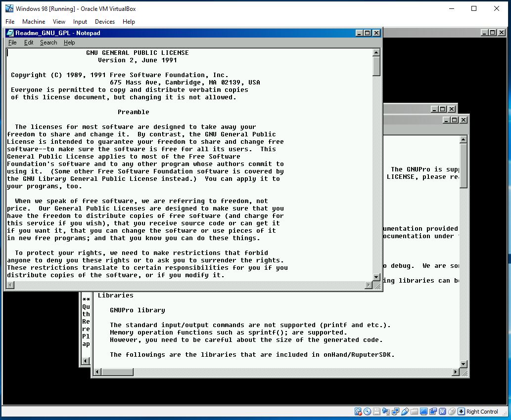Click the Readme_GNU_GPL - Notepad title bar
This screenshot has height=420, width=511.
point(193,33)
